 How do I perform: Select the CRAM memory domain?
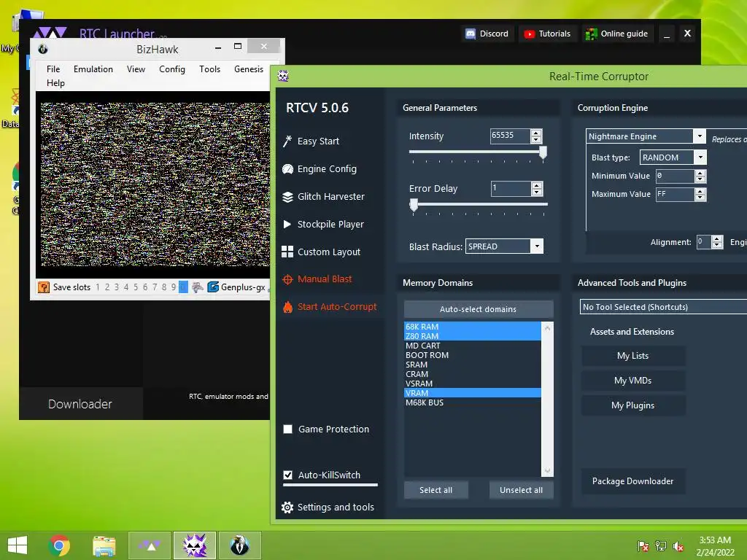click(x=473, y=374)
